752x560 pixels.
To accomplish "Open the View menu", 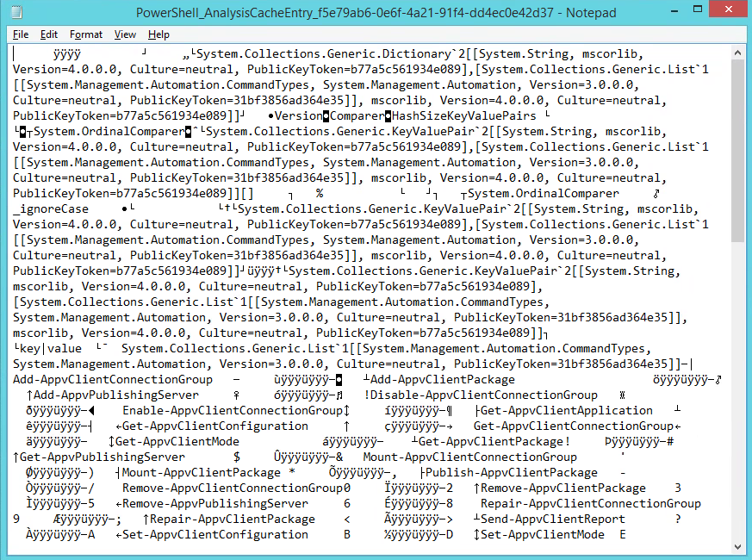I will [125, 34].
